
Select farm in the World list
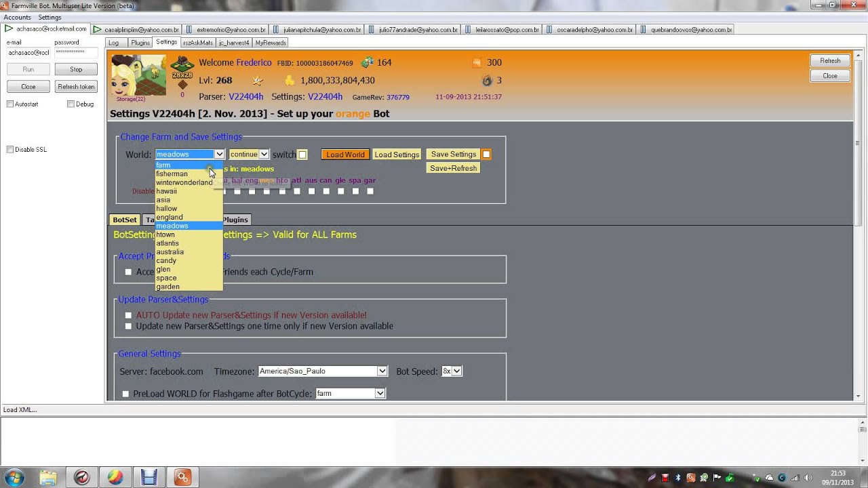[x=189, y=165]
